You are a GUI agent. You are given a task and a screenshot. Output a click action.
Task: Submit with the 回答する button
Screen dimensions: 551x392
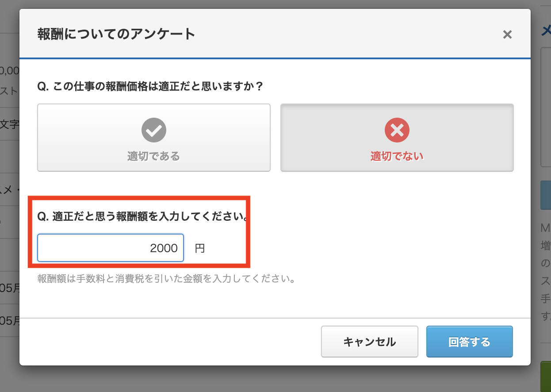pos(469,342)
